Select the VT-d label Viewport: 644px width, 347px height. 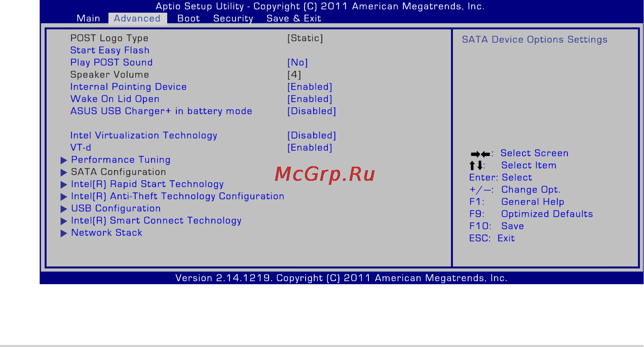(x=81, y=148)
